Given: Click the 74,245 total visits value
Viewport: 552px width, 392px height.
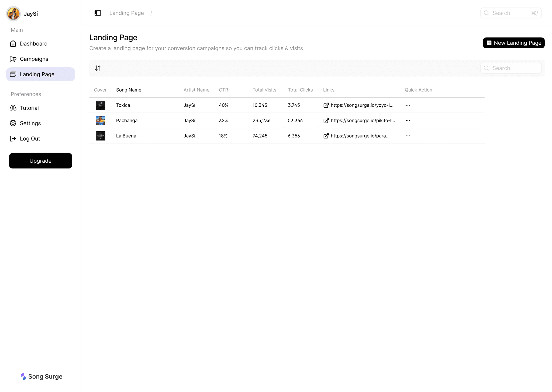Looking at the screenshot, I should pos(260,136).
